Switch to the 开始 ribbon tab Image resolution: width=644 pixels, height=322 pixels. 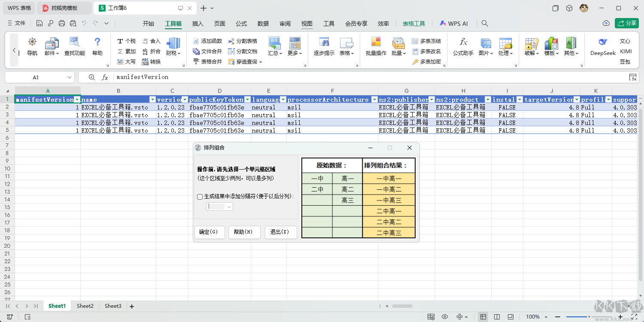(149, 24)
